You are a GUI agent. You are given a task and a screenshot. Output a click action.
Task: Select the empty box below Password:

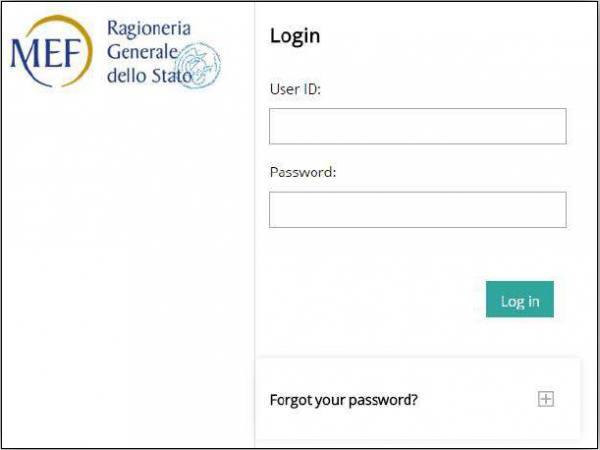[417, 210]
